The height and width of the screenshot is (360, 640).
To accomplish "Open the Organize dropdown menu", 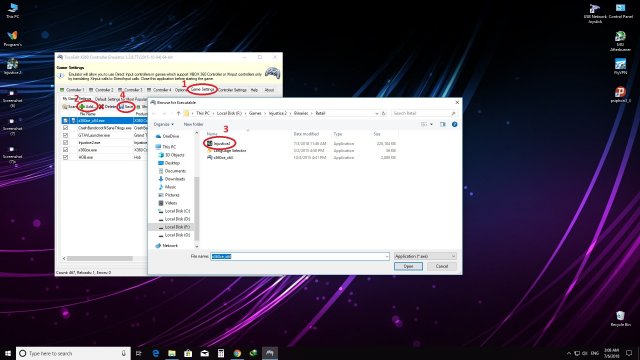I will click(x=164, y=124).
